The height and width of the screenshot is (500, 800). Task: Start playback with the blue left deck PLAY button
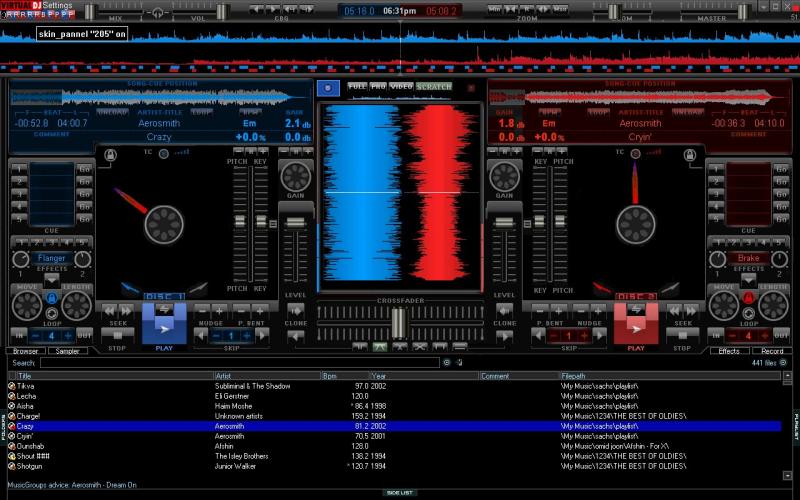point(164,330)
